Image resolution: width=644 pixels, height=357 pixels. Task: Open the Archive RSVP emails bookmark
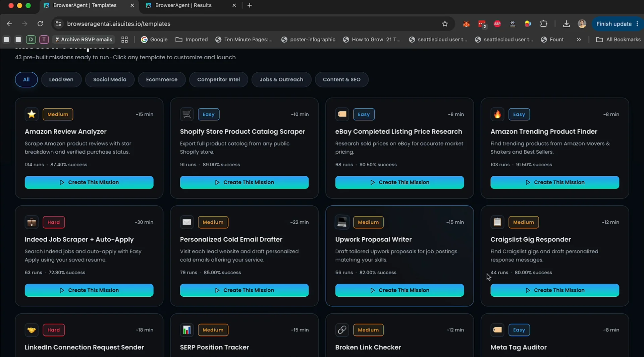[84, 40]
